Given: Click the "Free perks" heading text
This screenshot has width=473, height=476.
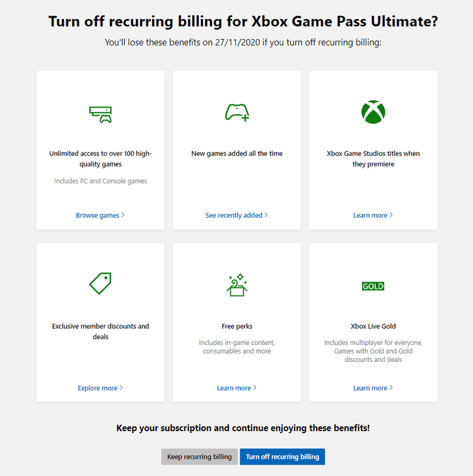Looking at the screenshot, I should point(237,327).
